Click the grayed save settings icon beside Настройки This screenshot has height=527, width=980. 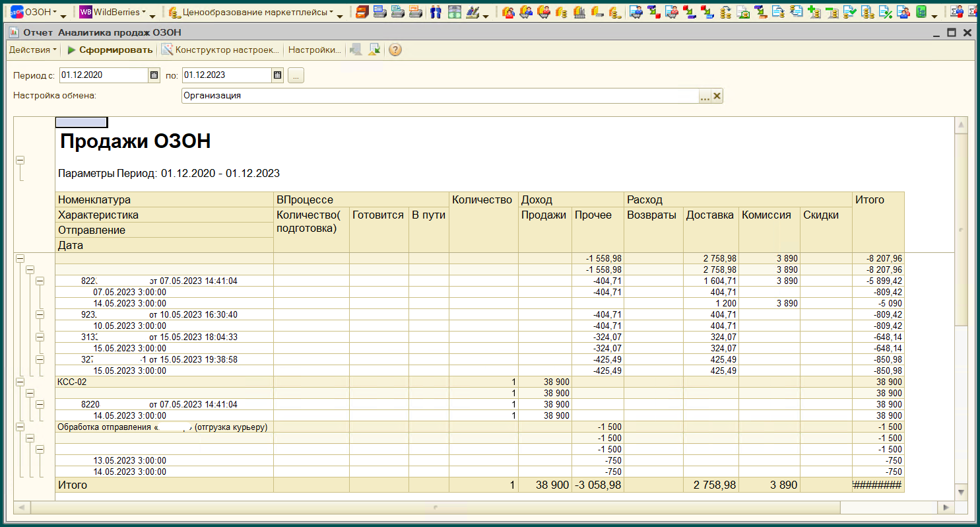click(356, 50)
